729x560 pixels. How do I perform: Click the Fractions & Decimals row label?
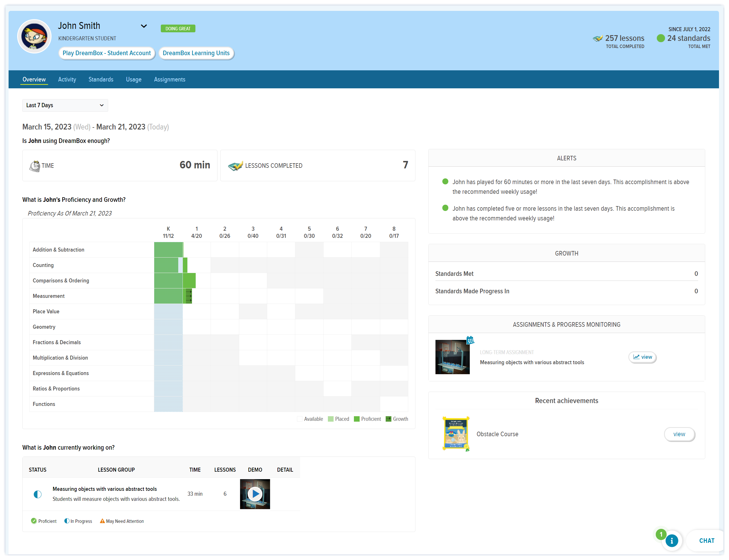point(57,342)
